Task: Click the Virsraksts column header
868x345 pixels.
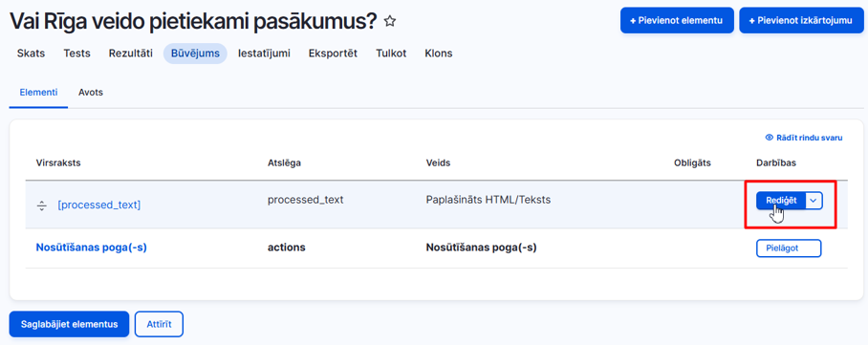Action: [58, 162]
